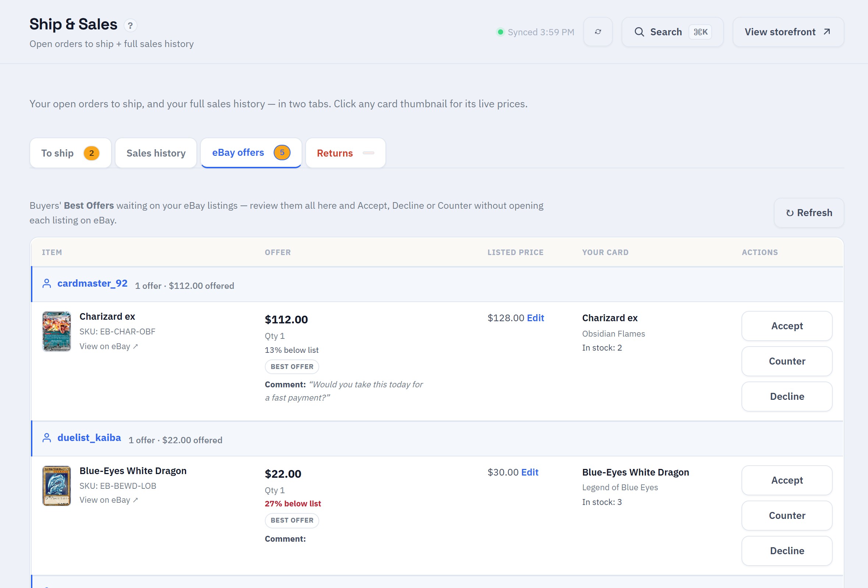Select the eBay offers tab

[251, 153]
